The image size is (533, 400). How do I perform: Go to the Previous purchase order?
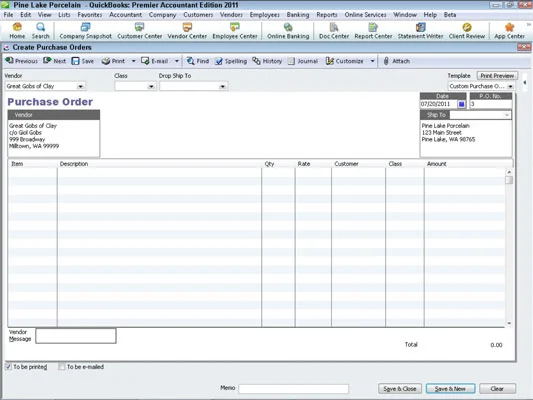pyautogui.click(x=21, y=61)
